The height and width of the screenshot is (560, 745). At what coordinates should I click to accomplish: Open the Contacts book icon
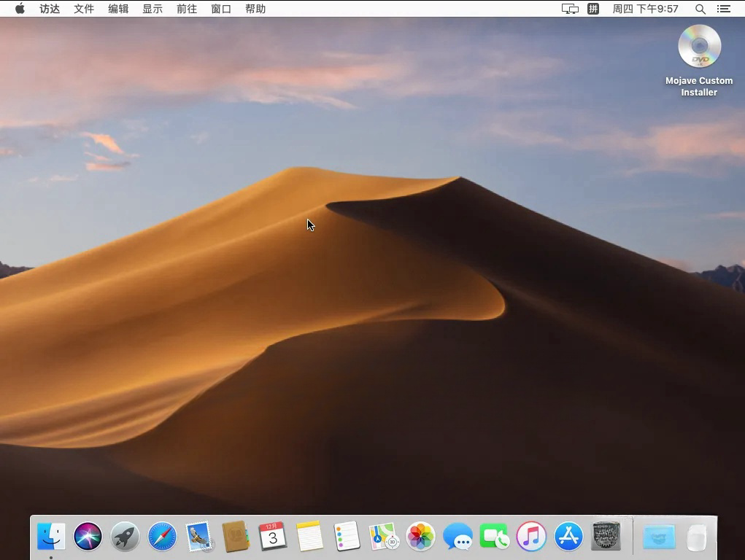(x=236, y=536)
